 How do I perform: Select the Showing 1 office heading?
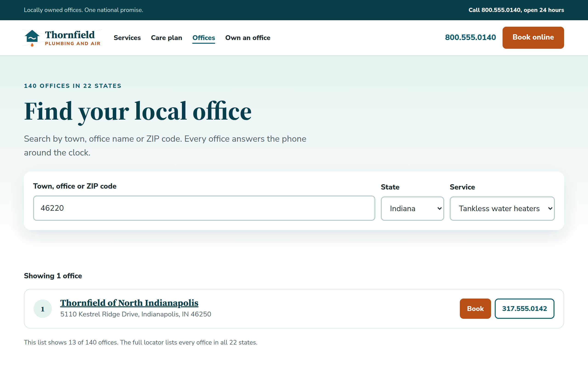click(53, 276)
